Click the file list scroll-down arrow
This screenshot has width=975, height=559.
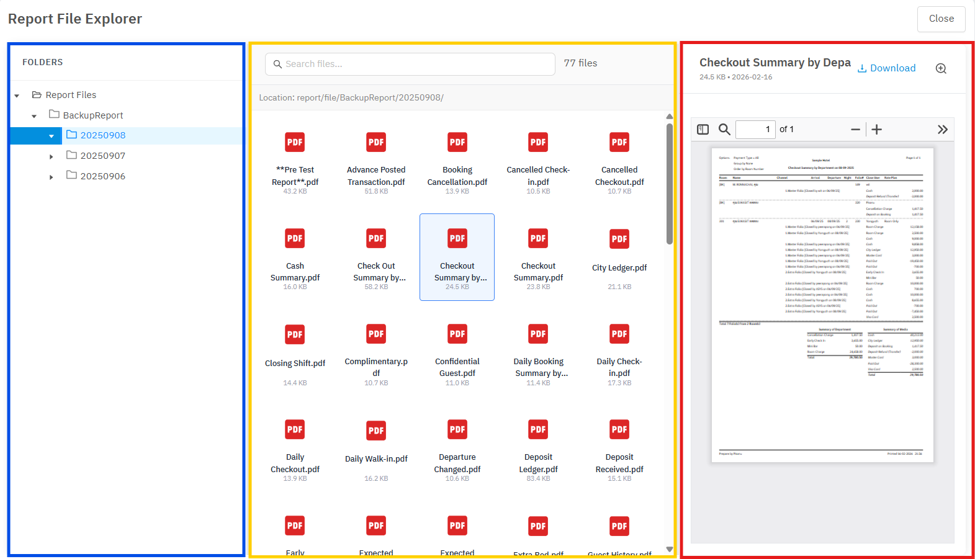(669, 549)
